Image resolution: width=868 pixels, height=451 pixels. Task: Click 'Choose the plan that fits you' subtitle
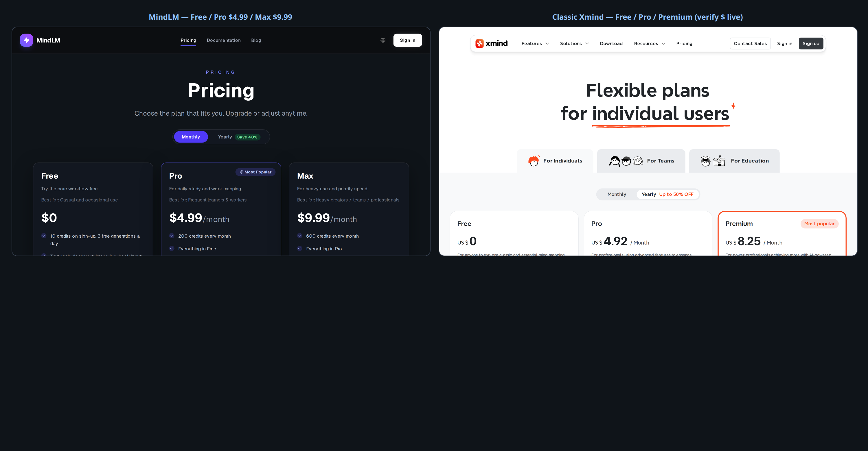click(221, 113)
